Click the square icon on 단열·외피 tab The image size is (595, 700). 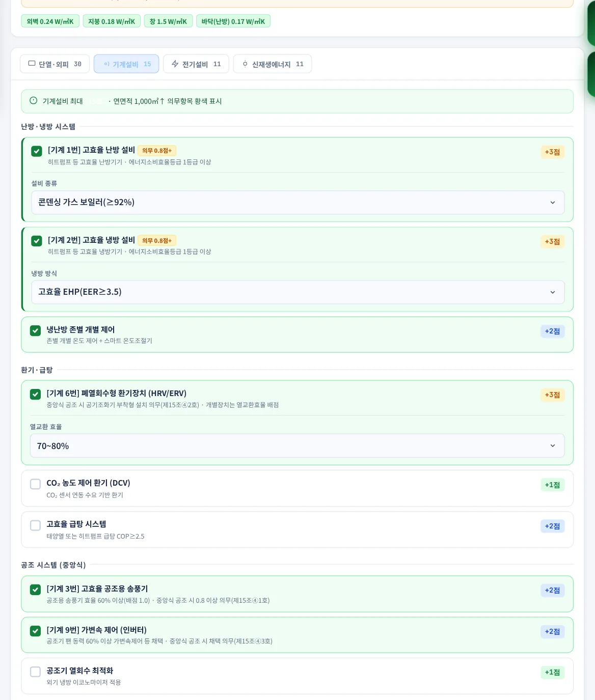32,64
